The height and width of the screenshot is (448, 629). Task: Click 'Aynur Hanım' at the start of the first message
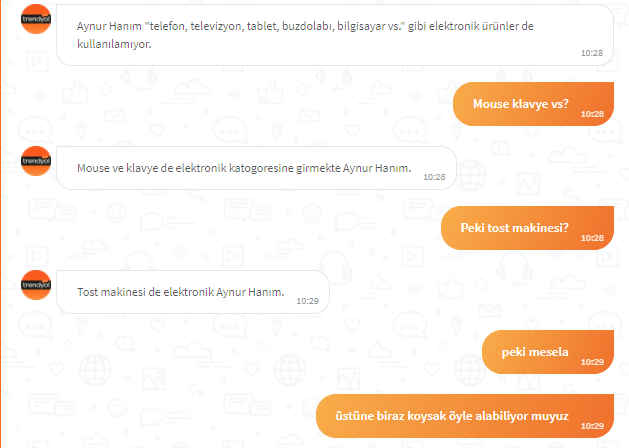[109, 26]
